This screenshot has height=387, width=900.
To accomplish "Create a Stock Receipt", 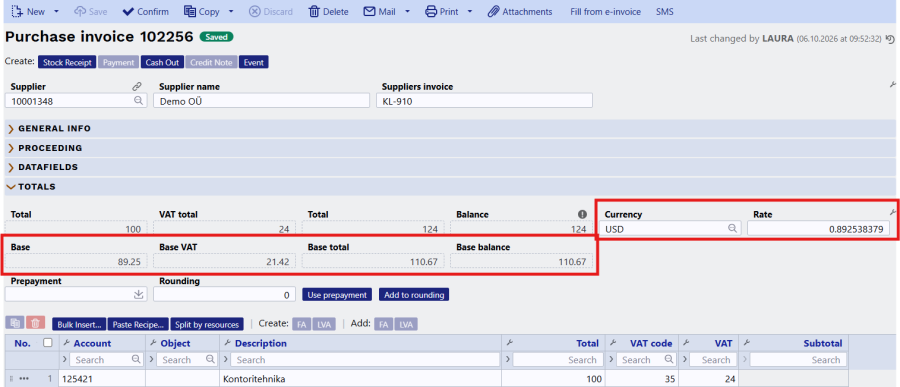I will [x=67, y=63].
